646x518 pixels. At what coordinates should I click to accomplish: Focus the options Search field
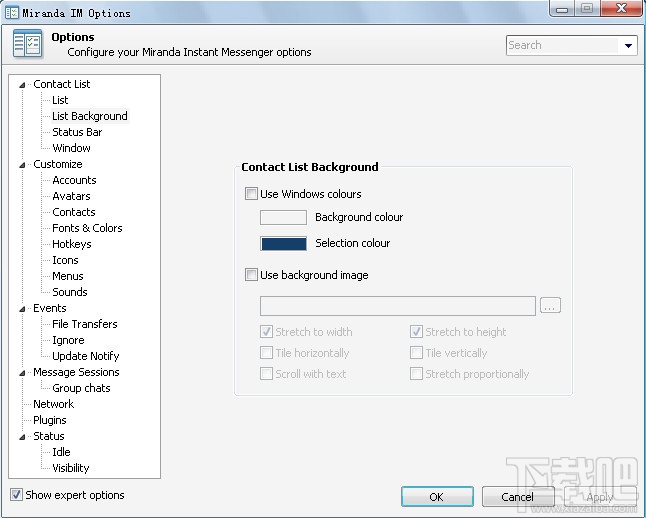pos(562,45)
